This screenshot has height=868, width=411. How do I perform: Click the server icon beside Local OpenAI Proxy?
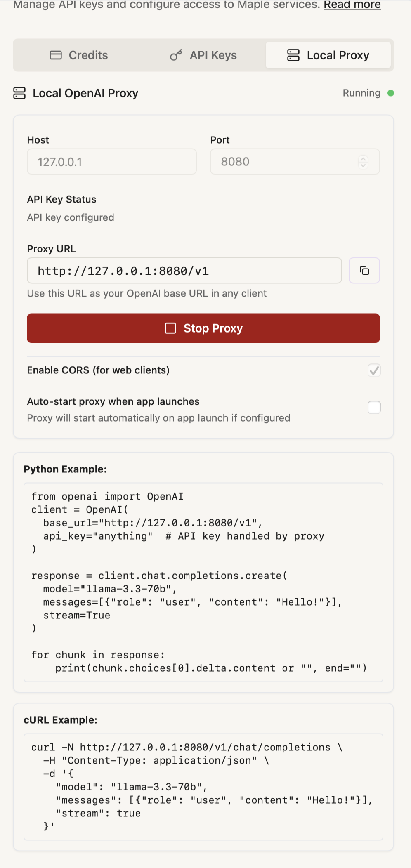coord(19,93)
